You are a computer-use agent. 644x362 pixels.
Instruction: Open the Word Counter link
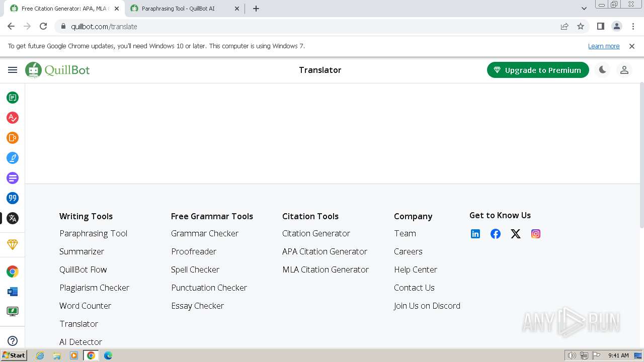85,306
